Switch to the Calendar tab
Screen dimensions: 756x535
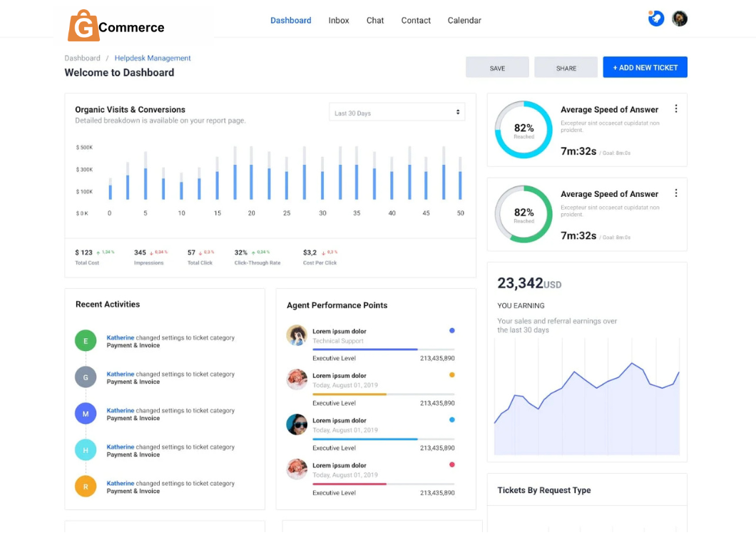(x=464, y=21)
